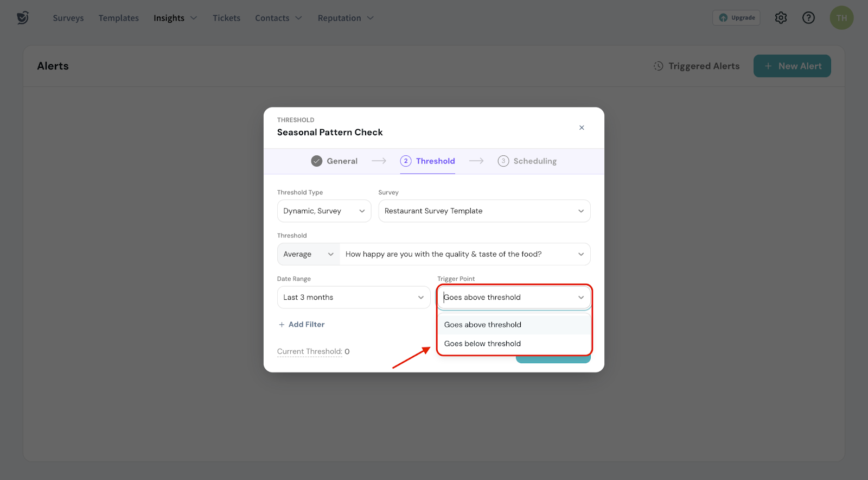Viewport: 868px width, 480px height.
Task: Open the help question mark icon
Action: click(808, 18)
